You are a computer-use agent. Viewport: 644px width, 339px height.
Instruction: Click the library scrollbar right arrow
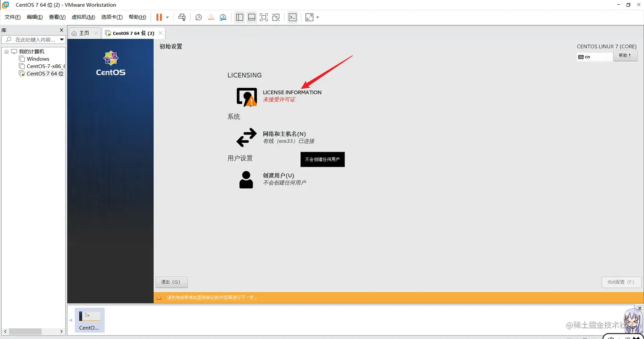point(62,331)
